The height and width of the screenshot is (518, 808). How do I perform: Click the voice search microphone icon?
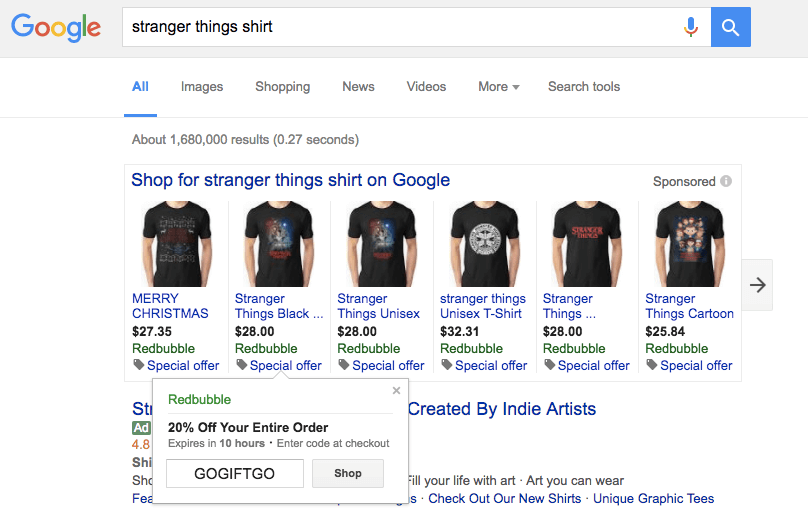(691, 27)
